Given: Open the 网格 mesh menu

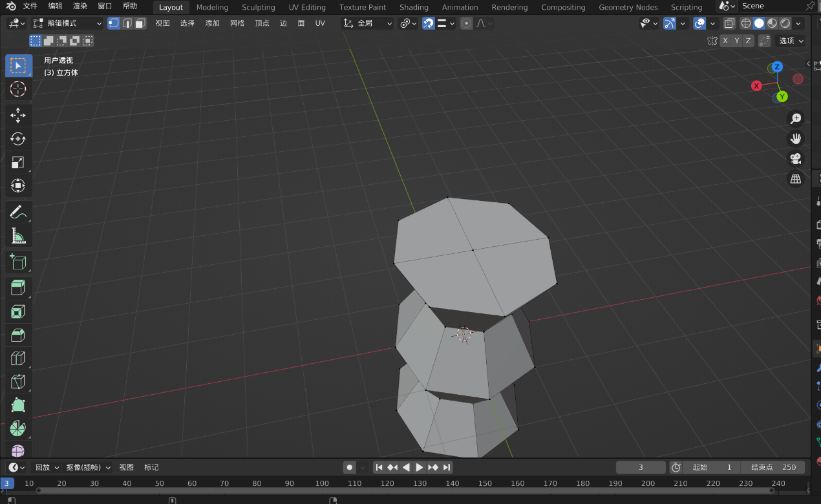Looking at the screenshot, I should pyautogui.click(x=237, y=23).
